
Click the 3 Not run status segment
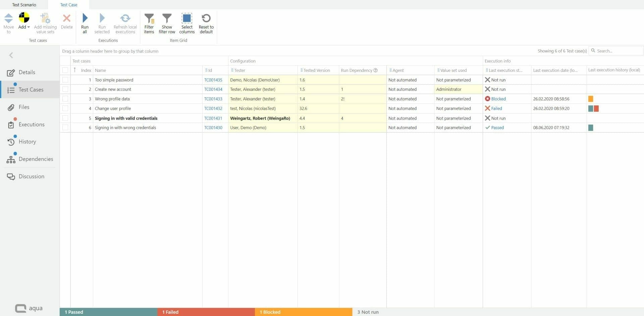498,312
